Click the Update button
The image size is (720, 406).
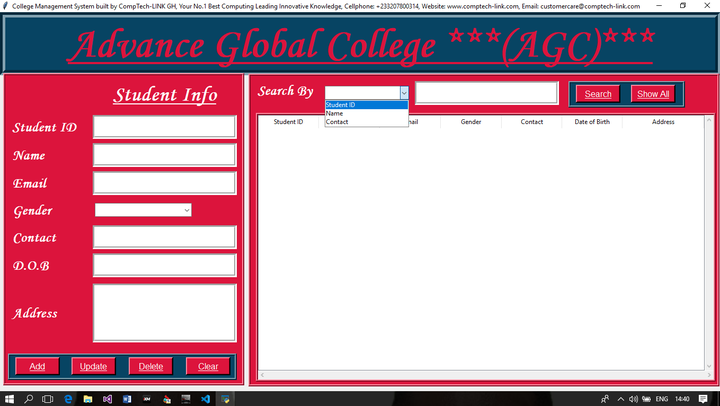93,366
